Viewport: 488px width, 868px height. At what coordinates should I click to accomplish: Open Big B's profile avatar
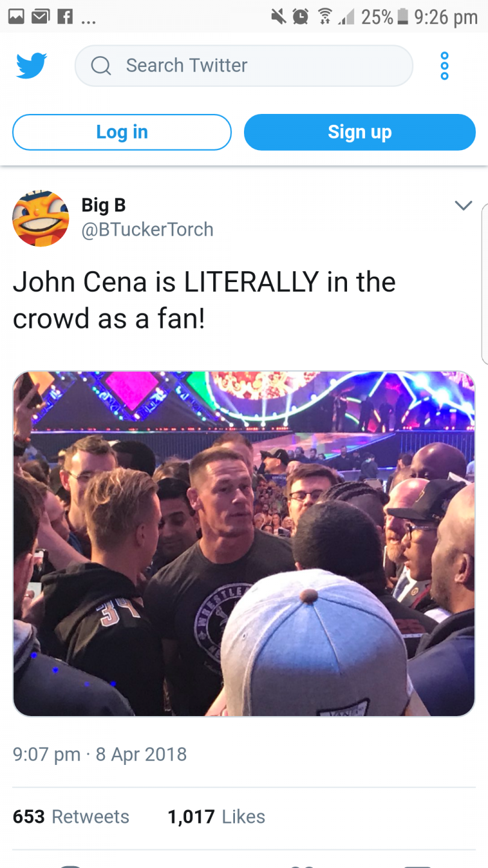click(x=41, y=218)
